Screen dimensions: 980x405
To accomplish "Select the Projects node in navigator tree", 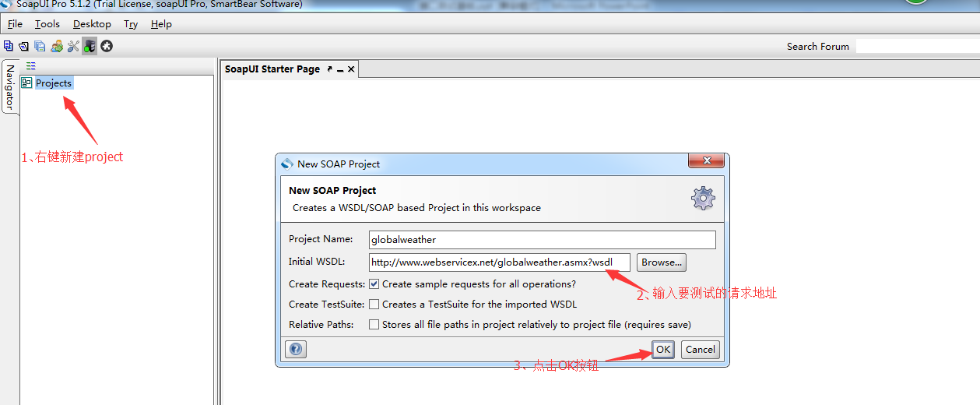I will tap(54, 83).
